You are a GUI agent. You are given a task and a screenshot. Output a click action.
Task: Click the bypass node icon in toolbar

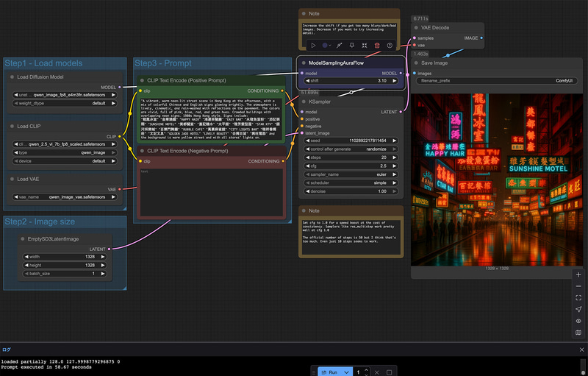tap(339, 46)
